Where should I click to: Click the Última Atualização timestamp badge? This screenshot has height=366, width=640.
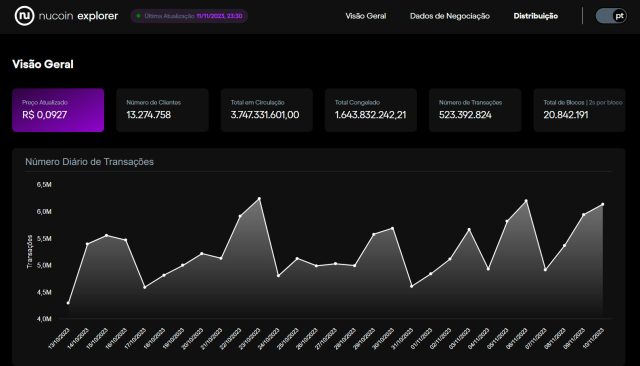[x=189, y=16]
